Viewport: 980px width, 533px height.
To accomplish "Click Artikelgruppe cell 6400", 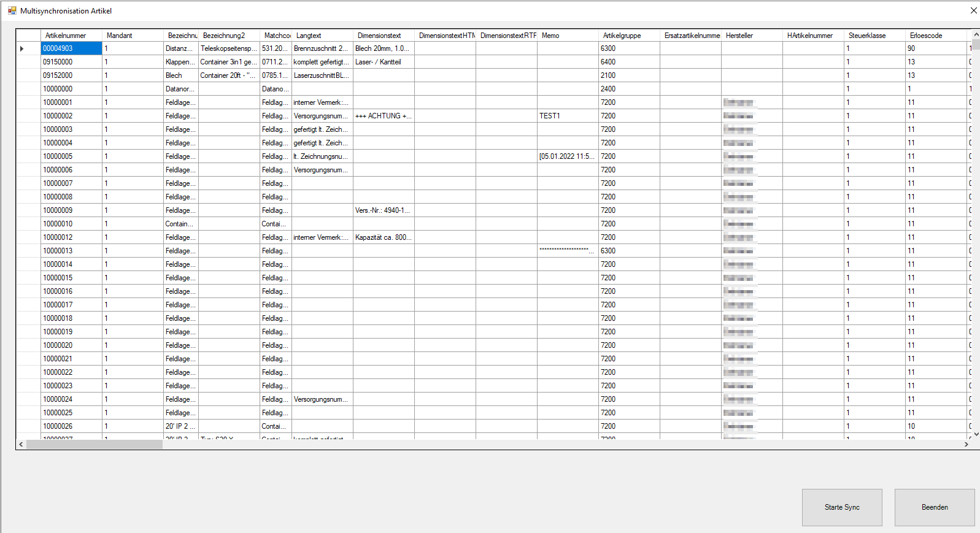I will click(629, 62).
